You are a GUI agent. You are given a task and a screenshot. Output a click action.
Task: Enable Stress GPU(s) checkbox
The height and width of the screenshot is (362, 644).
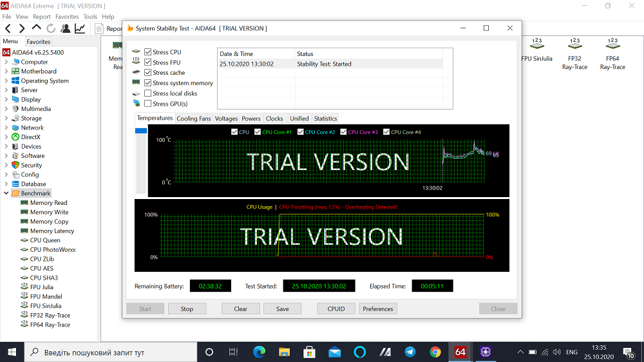(x=148, y=104)
